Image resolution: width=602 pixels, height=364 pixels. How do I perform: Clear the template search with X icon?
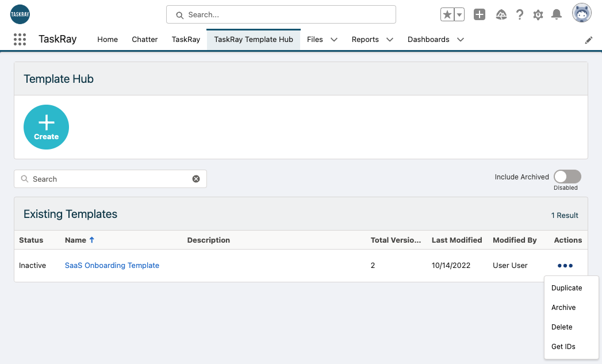point(196,179)
